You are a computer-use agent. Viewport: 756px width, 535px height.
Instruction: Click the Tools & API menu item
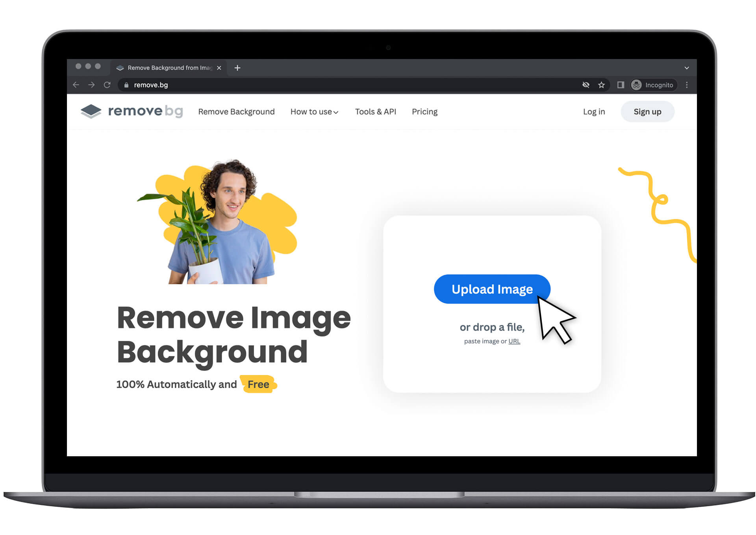coord(376,112)
